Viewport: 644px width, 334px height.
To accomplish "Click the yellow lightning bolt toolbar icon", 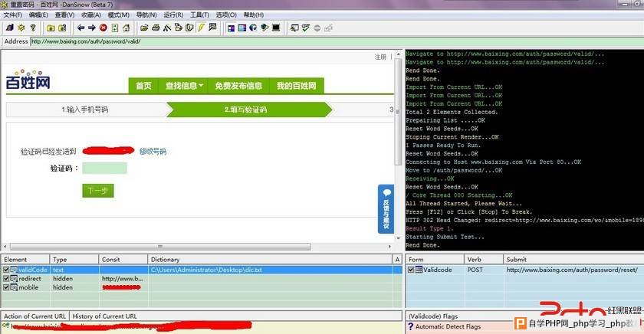I will pyautogui.click(x=201, y=28).
